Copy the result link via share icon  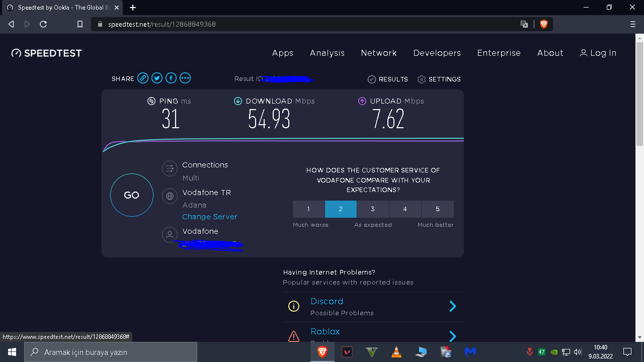[143, 78]
